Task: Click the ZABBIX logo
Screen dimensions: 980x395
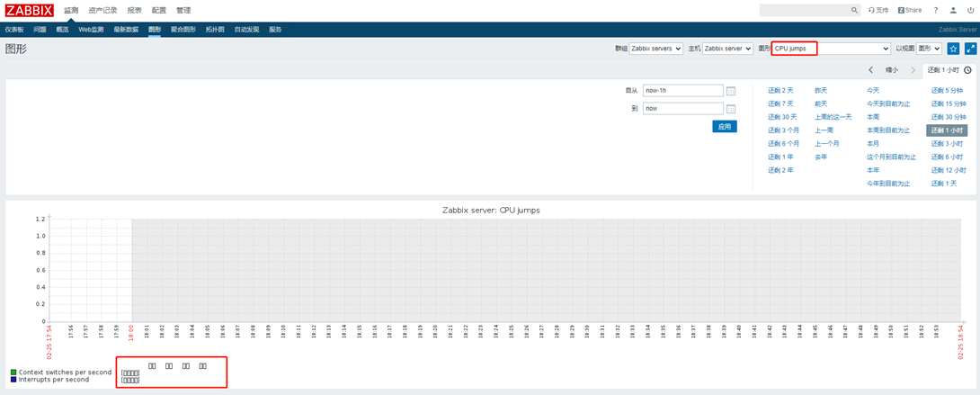Action: click(x=29, y=11)
